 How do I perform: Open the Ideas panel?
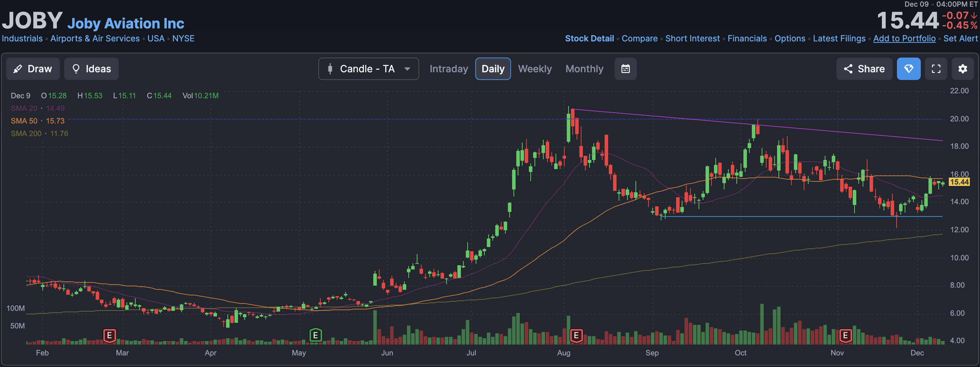91,69
